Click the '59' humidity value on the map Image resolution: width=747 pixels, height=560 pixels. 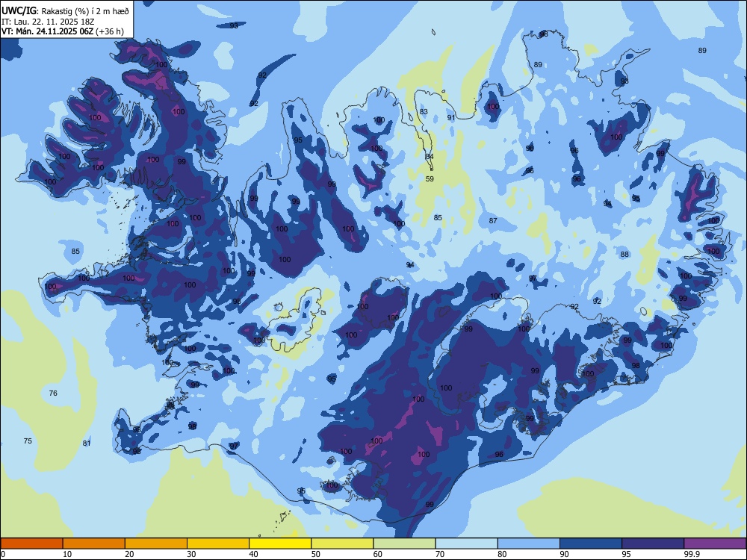[430, 179]
